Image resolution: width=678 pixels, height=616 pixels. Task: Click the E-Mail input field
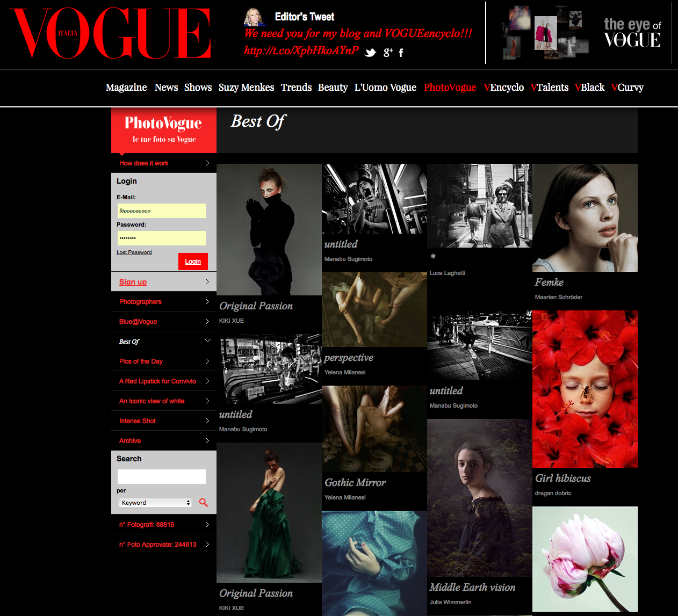(162, 211)
